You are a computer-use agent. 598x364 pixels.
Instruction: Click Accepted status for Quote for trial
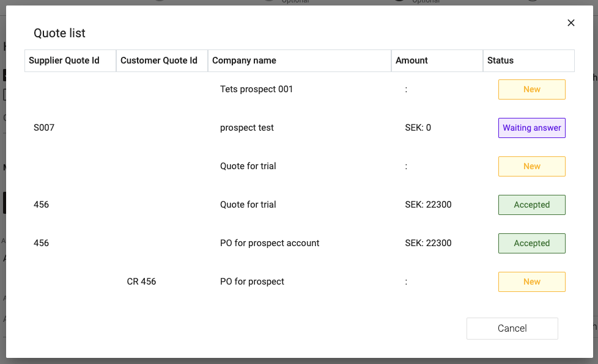click(x=531, y=205)
